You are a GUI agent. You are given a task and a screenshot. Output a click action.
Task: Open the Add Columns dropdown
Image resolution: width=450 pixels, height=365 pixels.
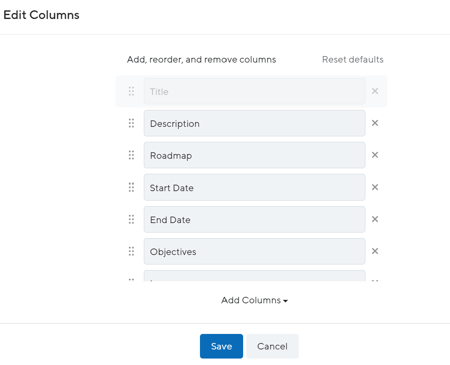tap(254, 300)
